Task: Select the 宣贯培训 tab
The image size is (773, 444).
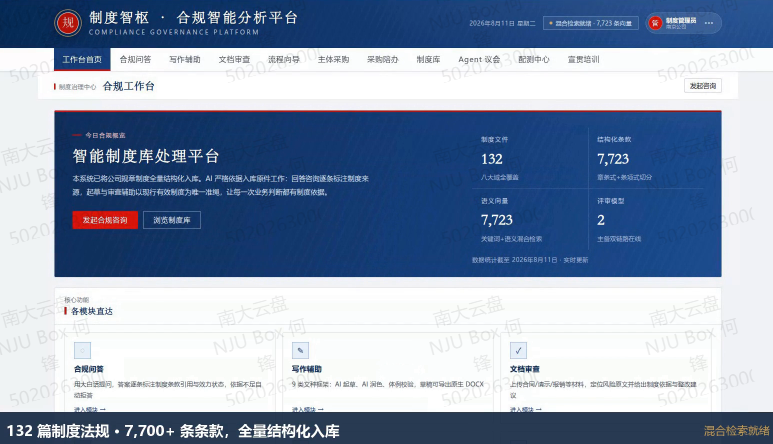Action: [x=583, y=60]
